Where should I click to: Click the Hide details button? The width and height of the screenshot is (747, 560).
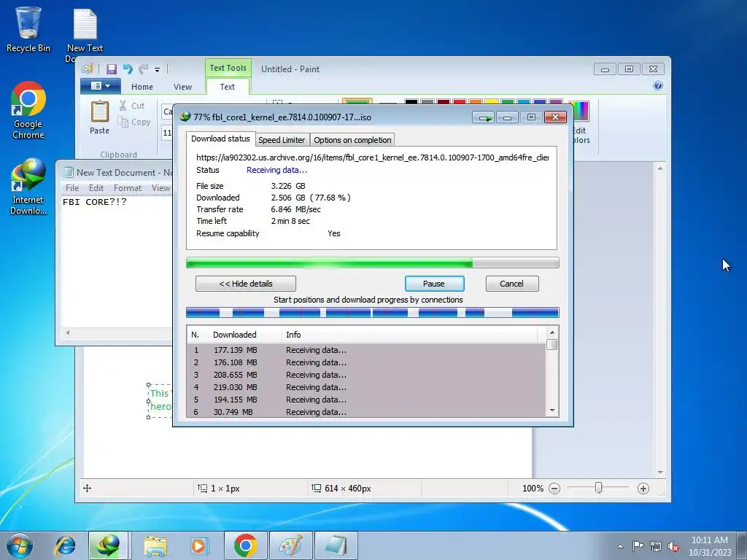click(x=246, y=284)
